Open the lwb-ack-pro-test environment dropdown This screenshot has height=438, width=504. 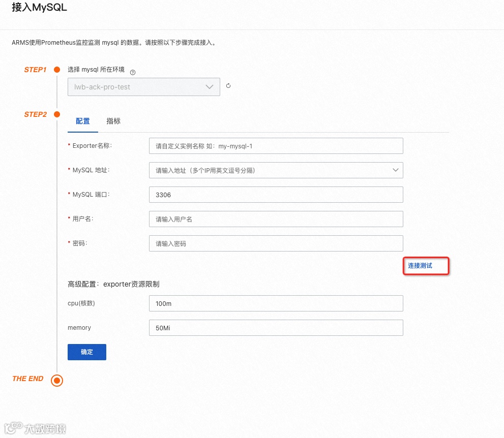coord(144,87)
